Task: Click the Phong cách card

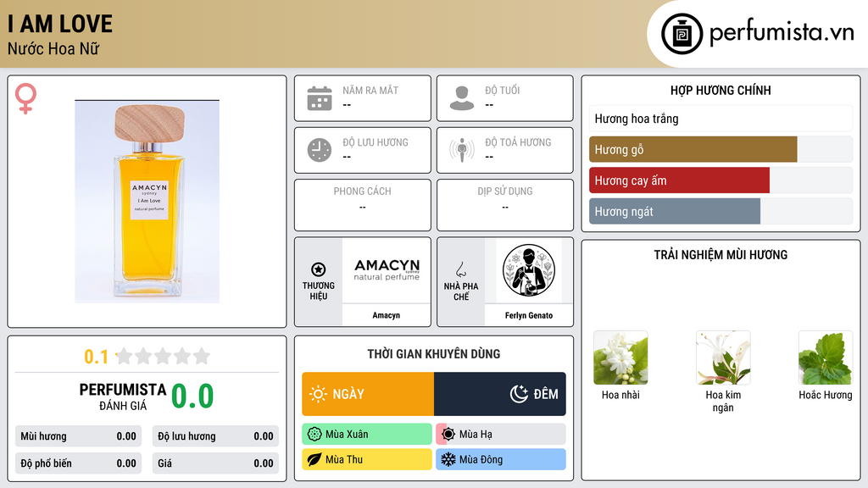Action: [363, 205]
